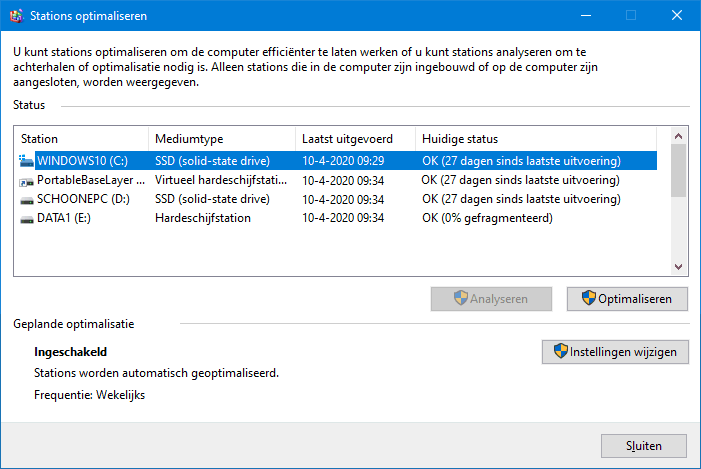Screen dimensions: 701x469
Task: Sort by the Station column header
Action: (83, 139)
